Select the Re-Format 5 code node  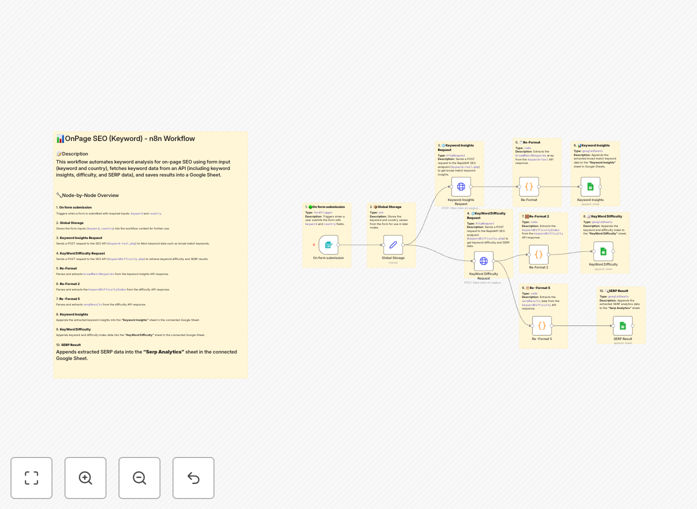click(542, 326)
